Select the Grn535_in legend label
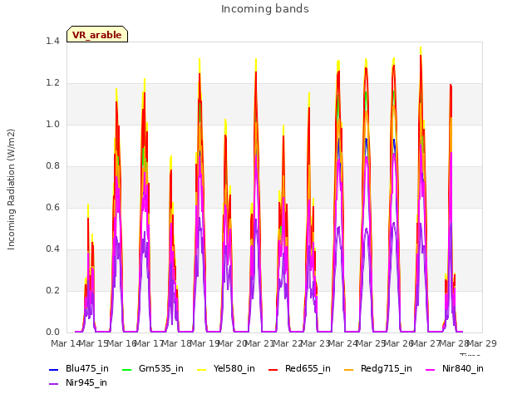Viewport: 532px width, 399px height. pyautogui.click(x=161, y=369)
